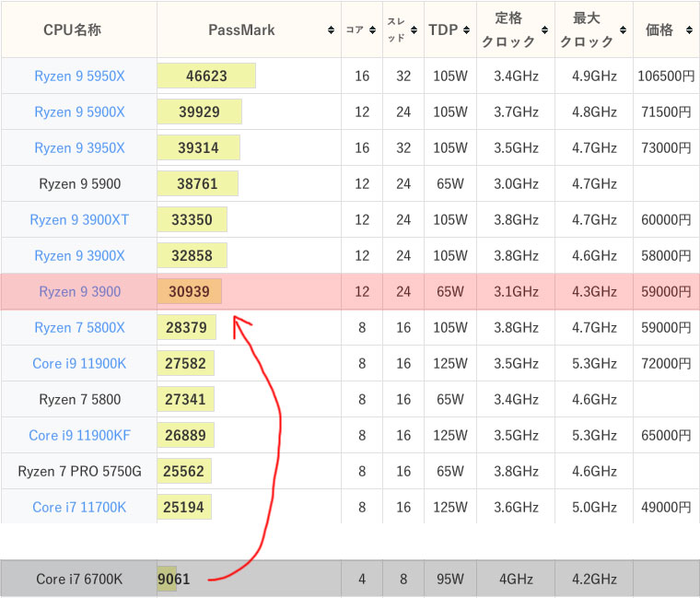Click the 27341 PassMark score bar
The image size is (700, 598).
click(x=186, y=399)
